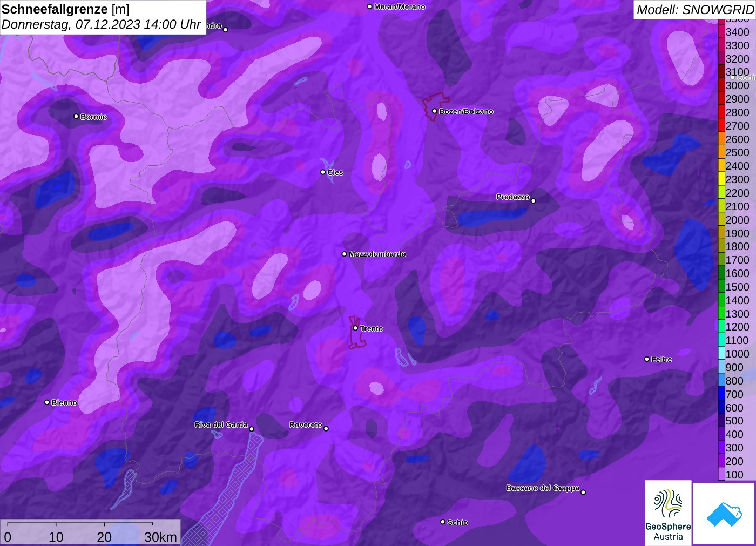Image resolution: width=756 pixels, height=546 pixels.
Task: Click the Bozen/Bolzano label text
Action: click(x=466, y=111)
